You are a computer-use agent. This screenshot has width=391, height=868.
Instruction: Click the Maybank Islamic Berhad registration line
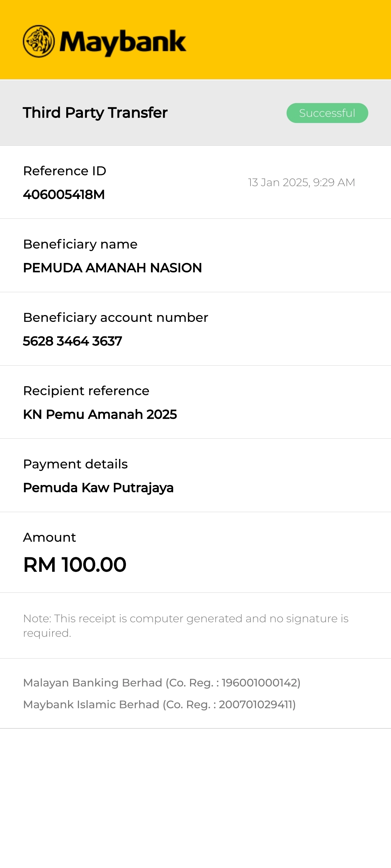pyautogui.click(x=159, y=705)
